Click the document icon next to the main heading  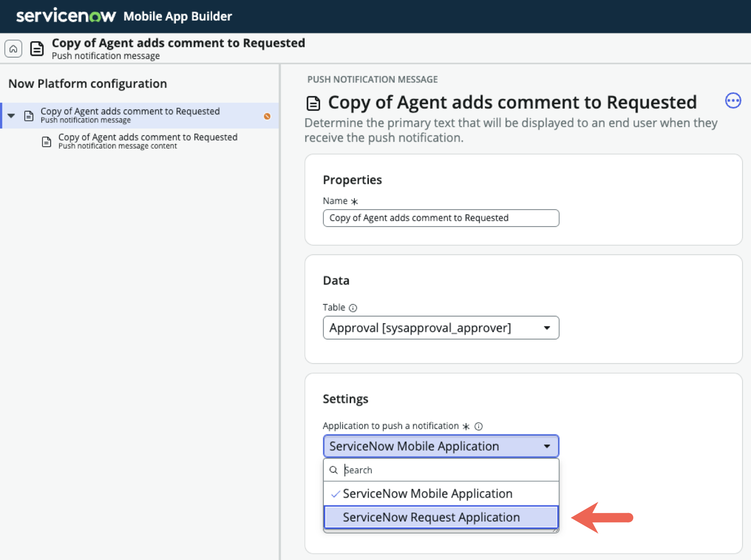(313, 103)
